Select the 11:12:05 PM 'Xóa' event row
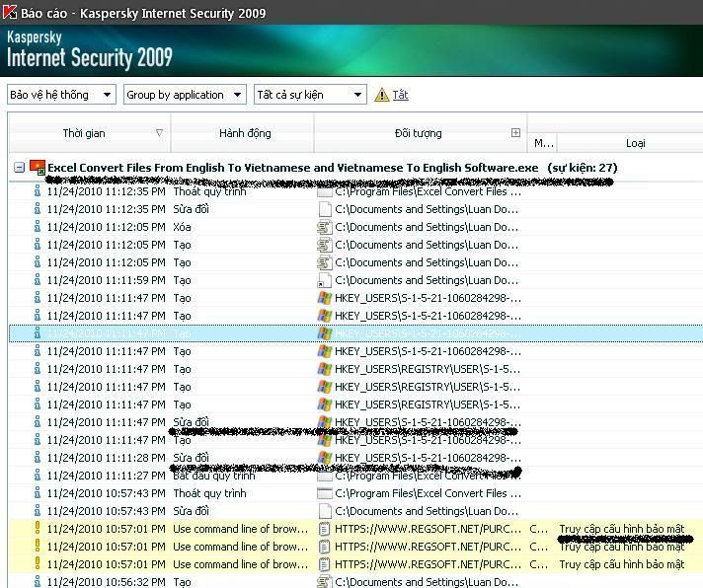Screen dimensions: 703x588 click(355, 227)
